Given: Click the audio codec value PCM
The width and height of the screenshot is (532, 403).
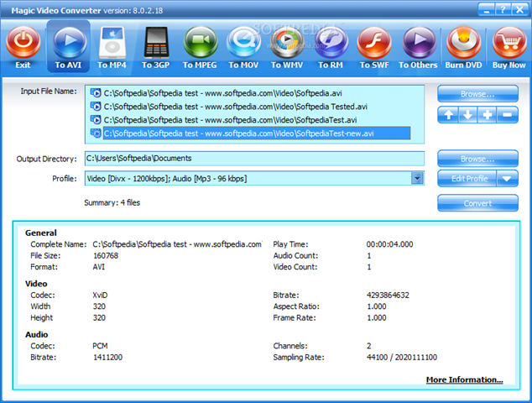Looking at the screenshot, I should [x=100, y=346].
